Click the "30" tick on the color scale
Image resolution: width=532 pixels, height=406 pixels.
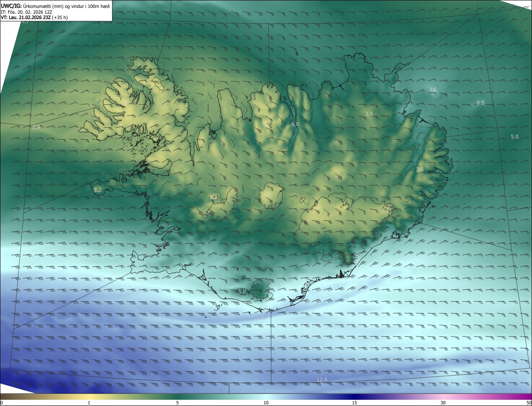[x=443, y=403]
